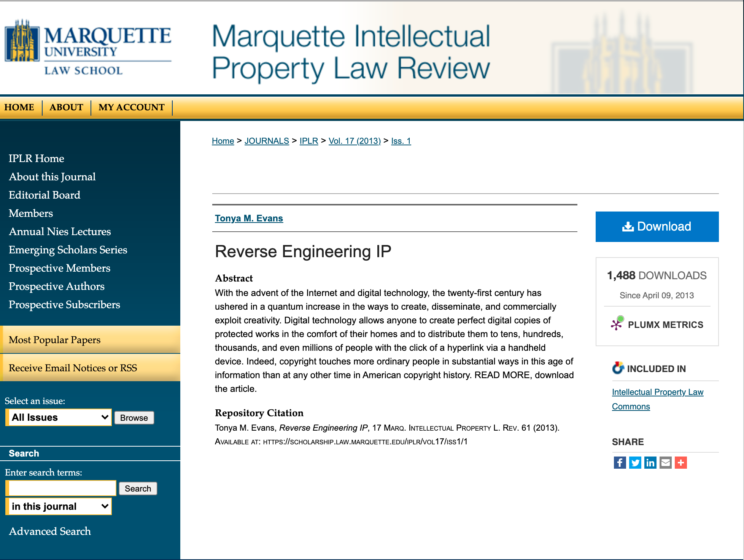Screen dimensions: 744x560
Task: Click JOURNALS breadcrumb link
Action: point(267,141)
